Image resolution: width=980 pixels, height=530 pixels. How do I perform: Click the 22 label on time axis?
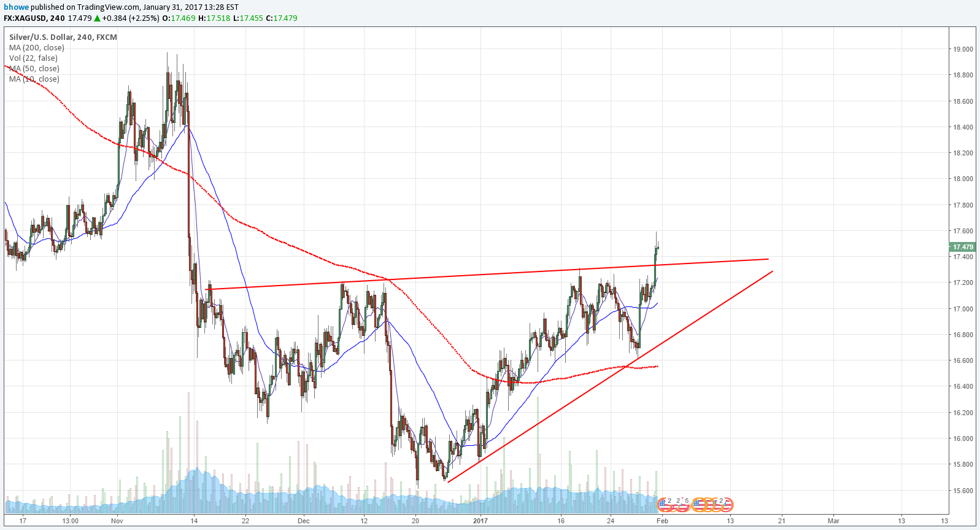click(245, 521)
